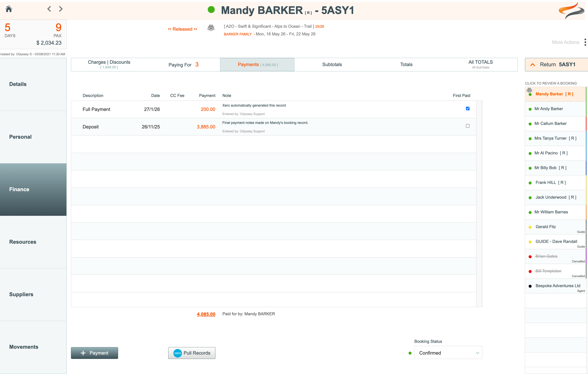Open the Subtotals tab
Screen dimensions: 588x378
pyautogui.click(x=332, y=65)
